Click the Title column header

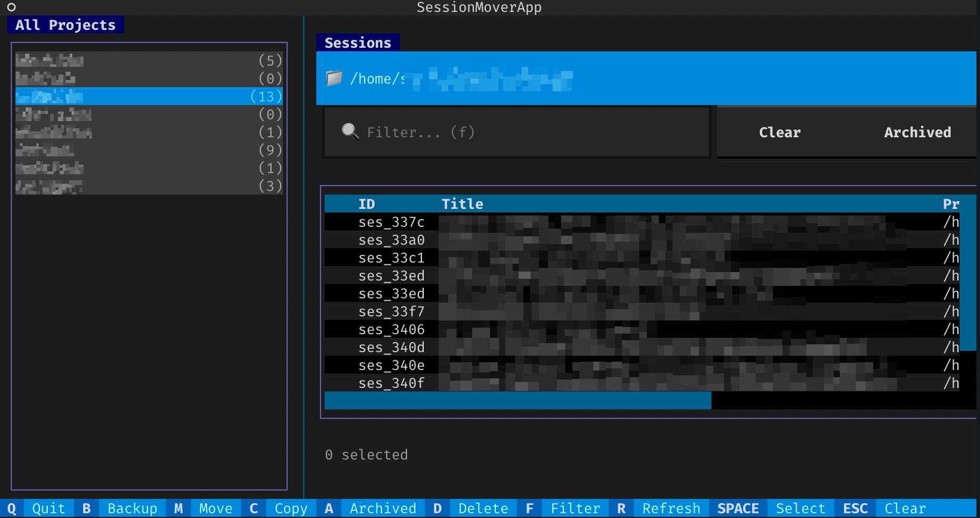[462, 204]
